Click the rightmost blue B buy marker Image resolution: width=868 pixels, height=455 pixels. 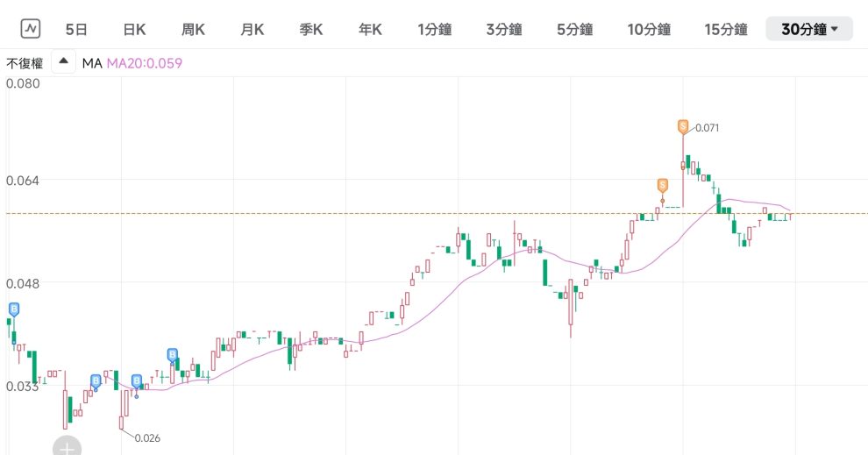coord(173,354)
